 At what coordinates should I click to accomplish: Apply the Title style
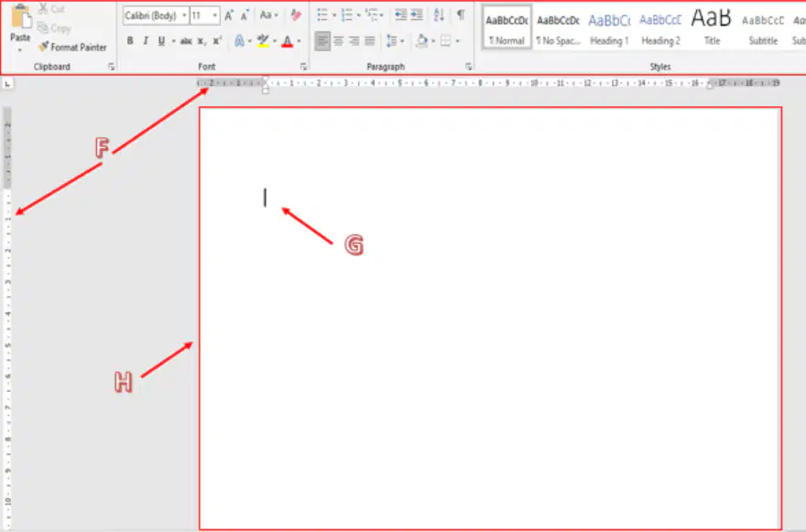tap(712, 27)
